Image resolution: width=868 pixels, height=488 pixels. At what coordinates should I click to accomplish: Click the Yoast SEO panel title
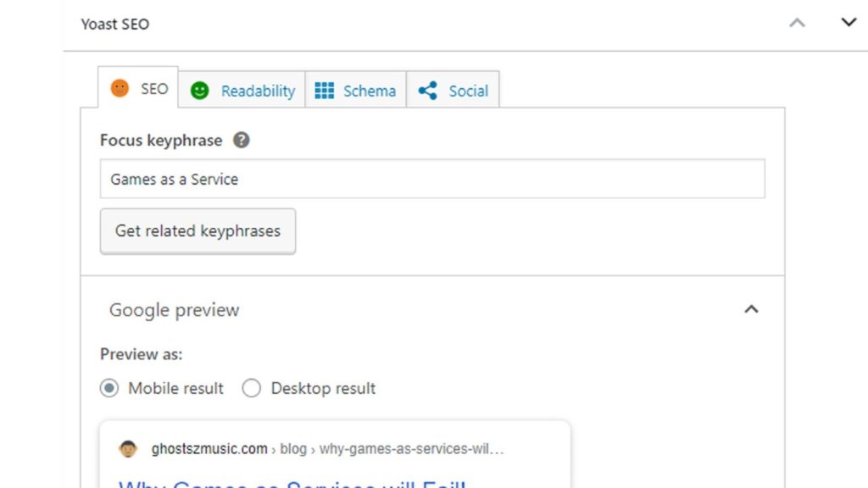pyautogui.click(x=115, y=25)
